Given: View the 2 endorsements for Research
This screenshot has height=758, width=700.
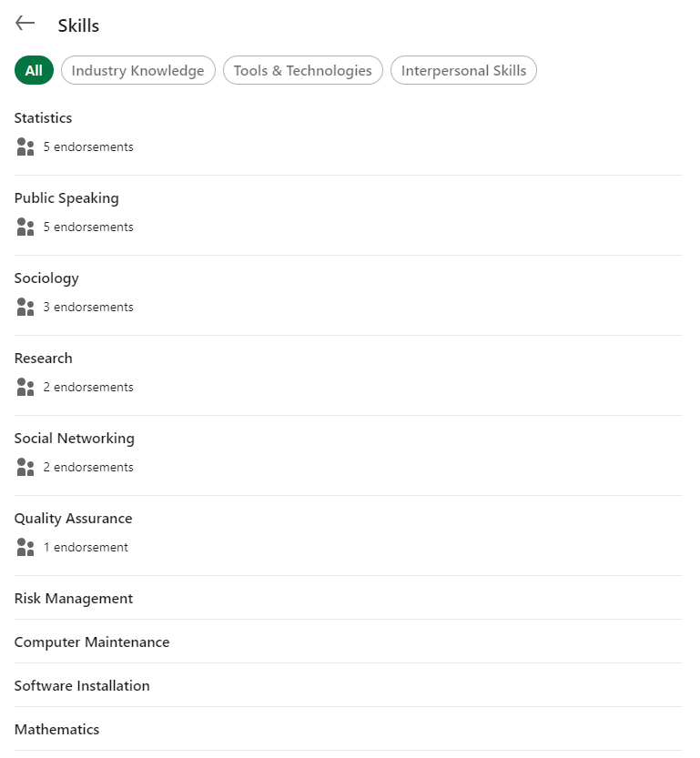Looking at the screenshot, I should (x=88, y=388).
